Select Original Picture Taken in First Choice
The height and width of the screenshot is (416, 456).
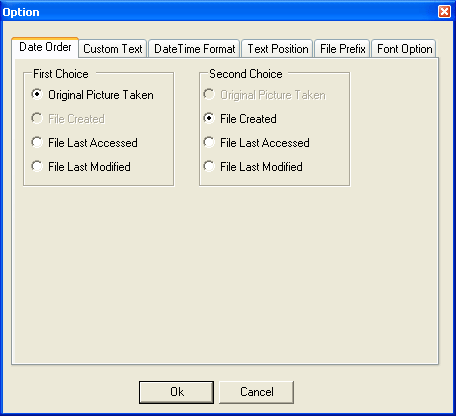pyautogui.click(x=92, y=95)
